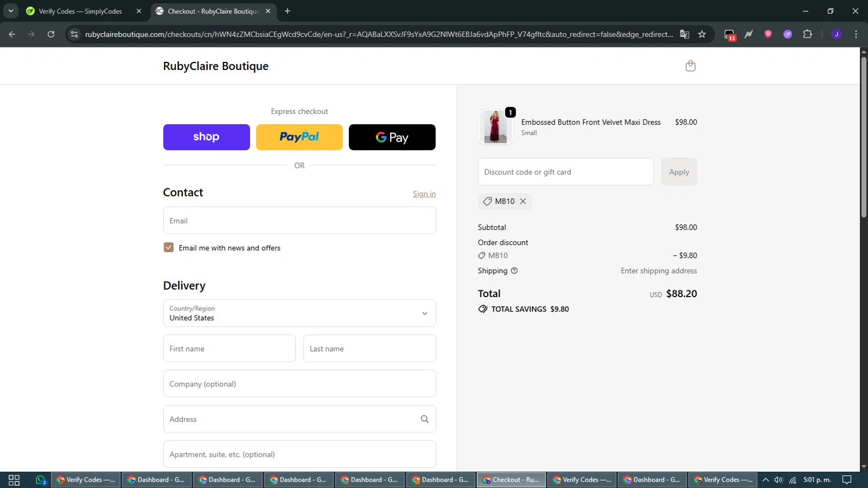Click the lightning-shaped extension icon
The image size is (868, 488).
coord(749,34)
